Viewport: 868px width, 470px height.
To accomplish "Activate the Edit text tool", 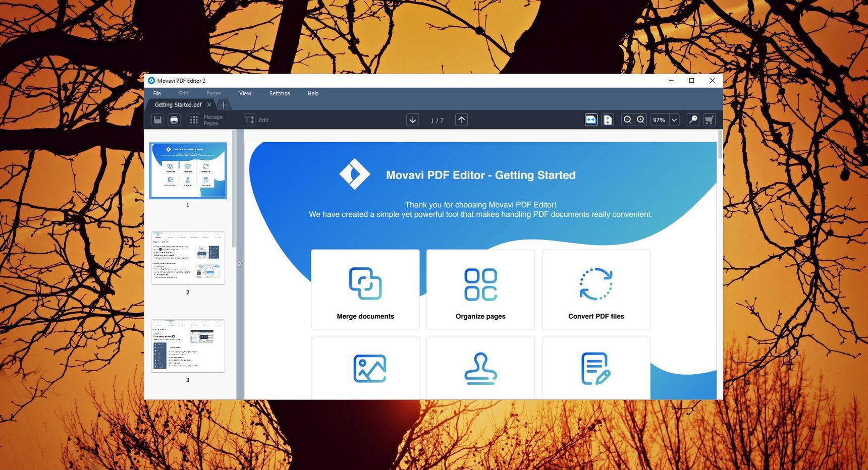I will (249, 120).
